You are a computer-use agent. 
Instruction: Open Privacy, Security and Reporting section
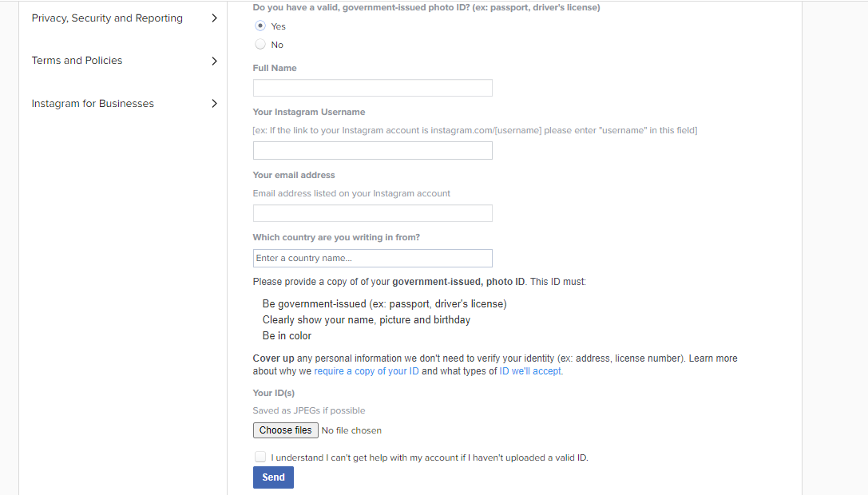tap(107, 18)
